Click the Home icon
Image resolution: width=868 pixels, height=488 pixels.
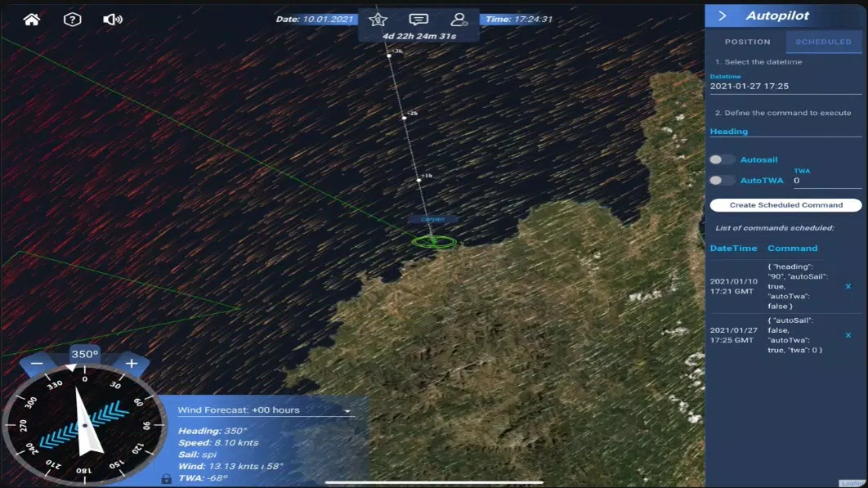coord(33,17)
